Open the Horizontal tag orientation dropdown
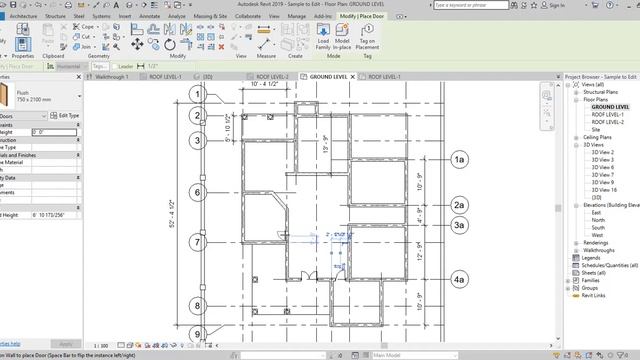Image resolution: width=640 pixels, height=360 pixels. [x=71, y=66]
